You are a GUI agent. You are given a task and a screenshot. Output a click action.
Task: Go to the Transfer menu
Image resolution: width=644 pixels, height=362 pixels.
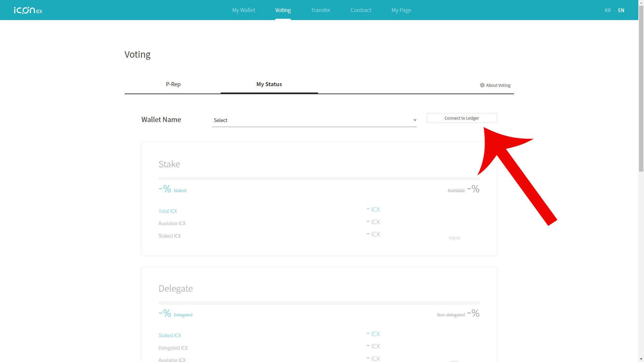[320, 10]
